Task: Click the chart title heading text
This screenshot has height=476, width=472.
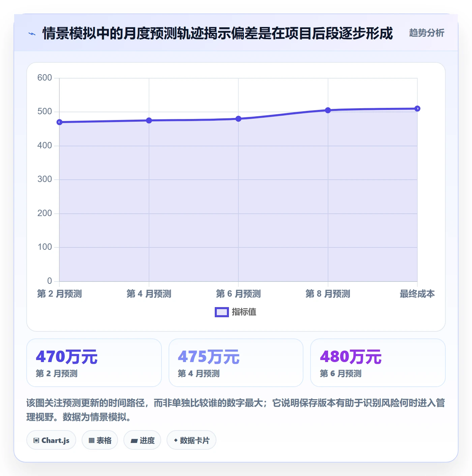Action: [x=217, y=33]
